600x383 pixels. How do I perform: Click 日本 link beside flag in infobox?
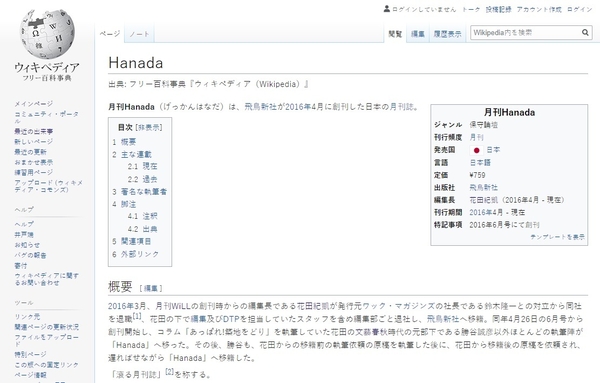[x=493, y=150]
